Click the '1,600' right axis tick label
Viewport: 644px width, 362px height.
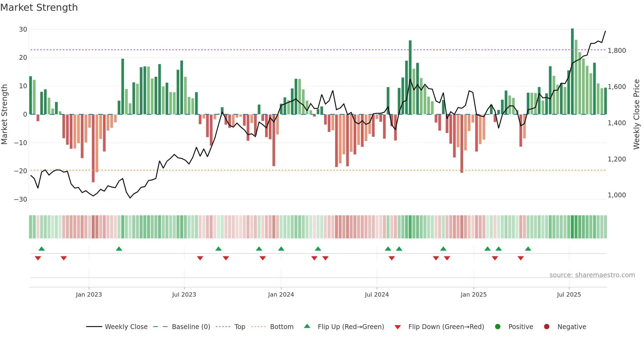(617, 87)
